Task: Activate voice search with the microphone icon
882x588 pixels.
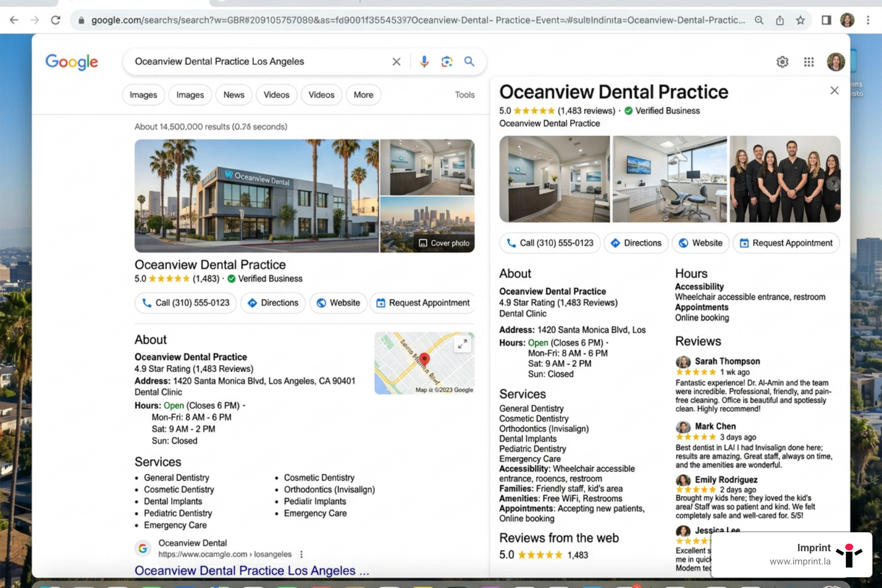Action: (x=424, y=61)
